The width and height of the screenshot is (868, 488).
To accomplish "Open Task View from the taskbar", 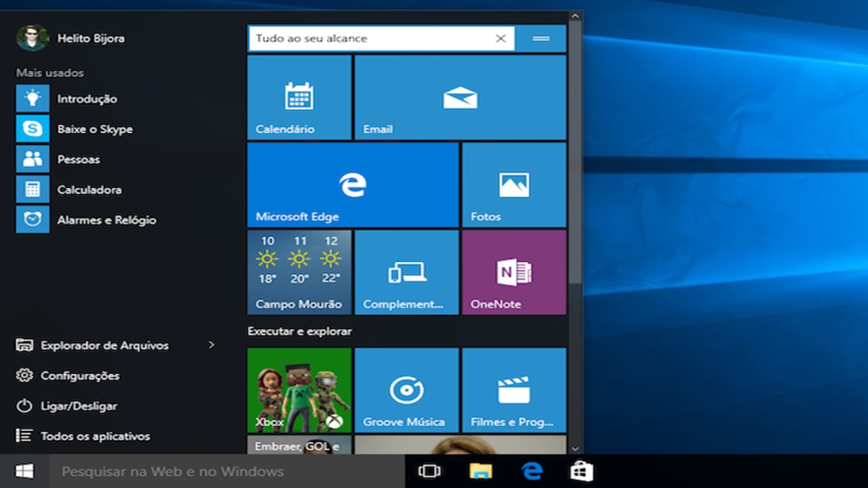I will click(429, 472).
